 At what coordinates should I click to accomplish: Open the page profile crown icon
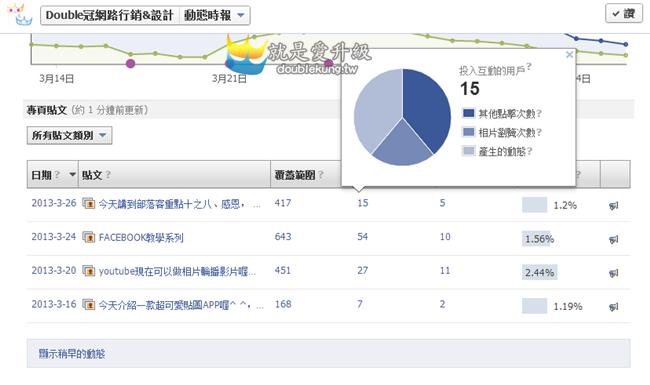(20, 14)
